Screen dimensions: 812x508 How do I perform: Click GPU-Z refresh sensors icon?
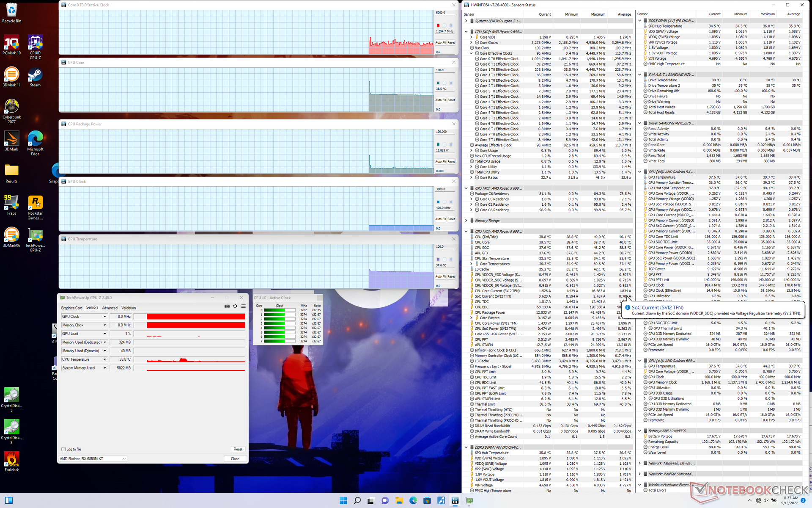point(235,306)
